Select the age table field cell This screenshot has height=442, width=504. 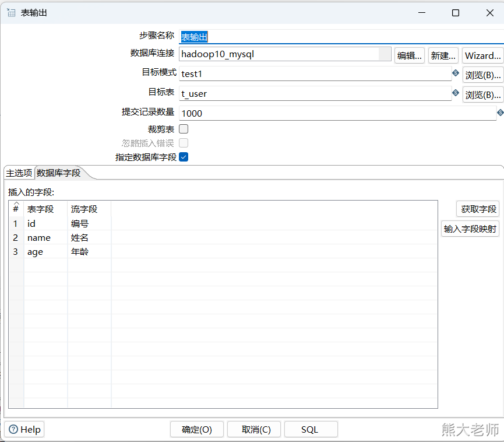pos(45,251)
